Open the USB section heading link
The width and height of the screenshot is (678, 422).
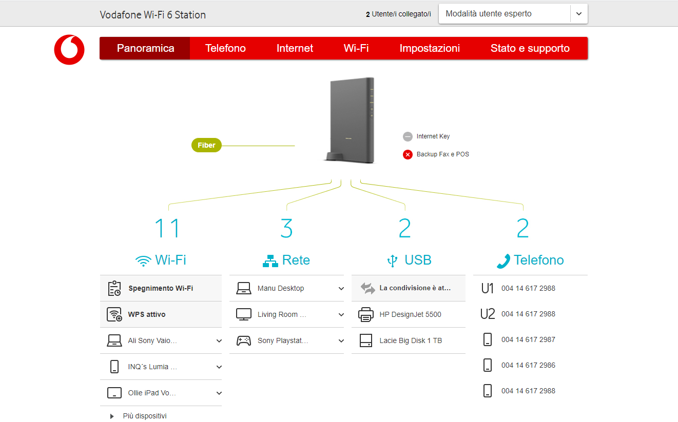(418, 260)
